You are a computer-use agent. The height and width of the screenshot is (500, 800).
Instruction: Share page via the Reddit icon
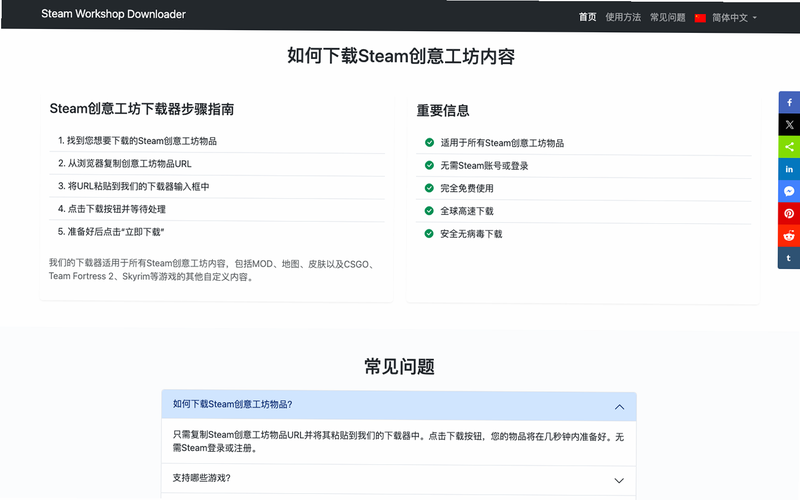(x=789, y=236)
